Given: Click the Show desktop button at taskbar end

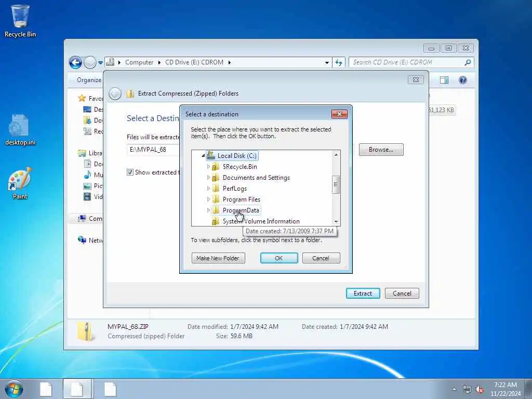Looking at the screenshot, I should 528,389.
